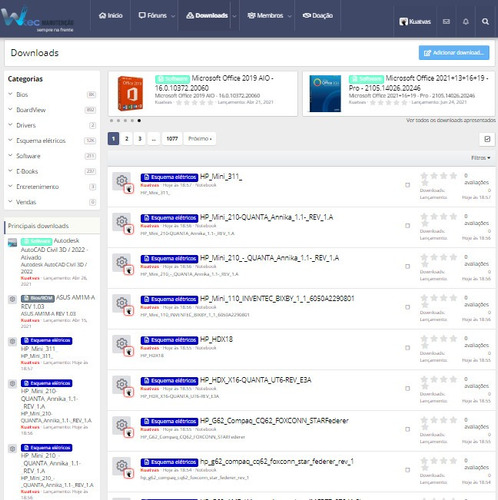Image resolution: width=498 pixels, height=500 pixels.
Task: Click gear icon for hp_g62_compaq_cq62_foxconn_star_federer_rev_1
Action: pos(121,465)
